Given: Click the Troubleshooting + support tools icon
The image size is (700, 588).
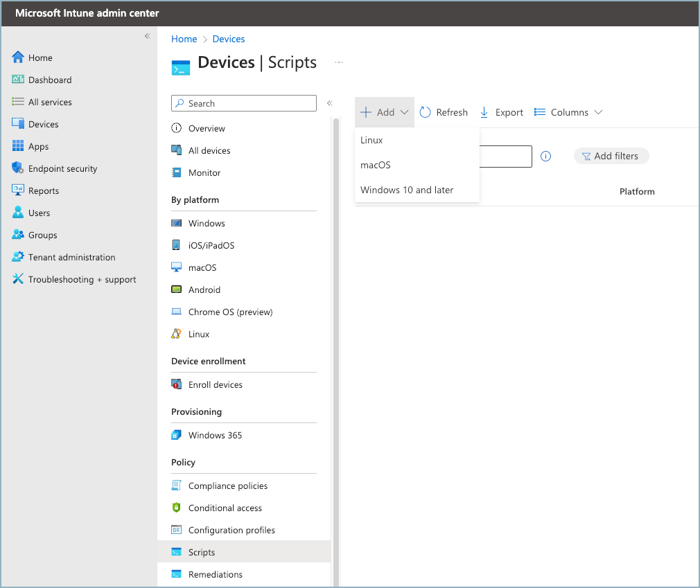Looking at the screenshot, I should (18, 279).
